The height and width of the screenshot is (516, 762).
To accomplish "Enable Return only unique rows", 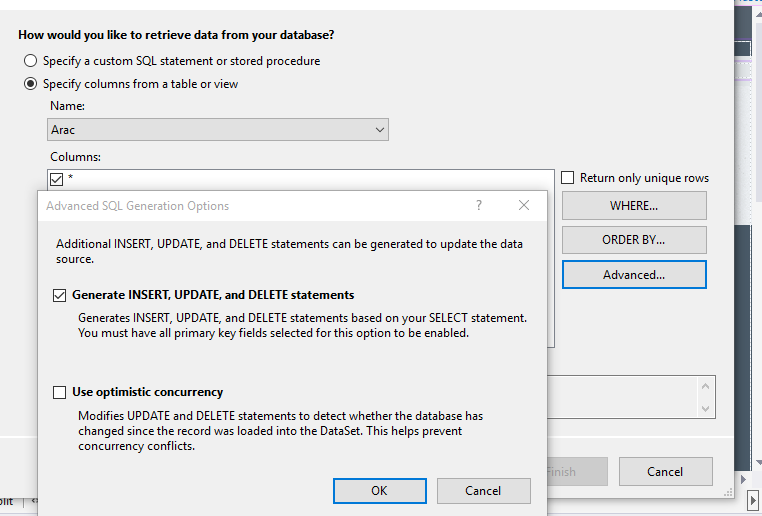I will [x=568, y=178].
